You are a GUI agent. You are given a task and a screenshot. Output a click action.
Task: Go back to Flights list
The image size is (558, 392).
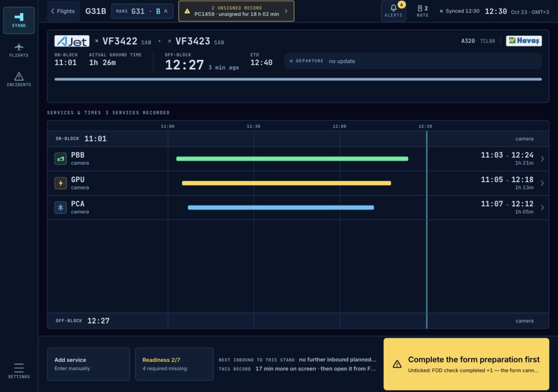63,11
